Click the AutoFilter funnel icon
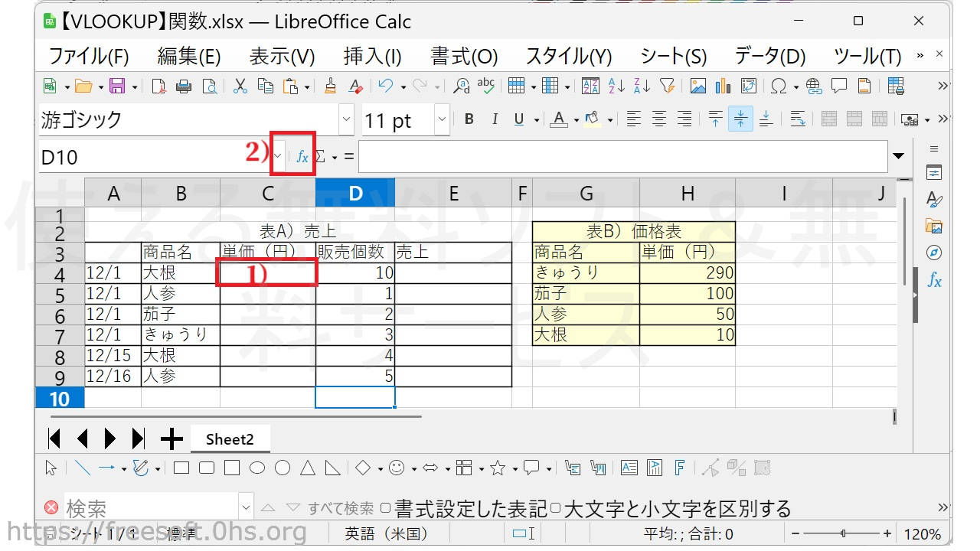 pos(667,86)
